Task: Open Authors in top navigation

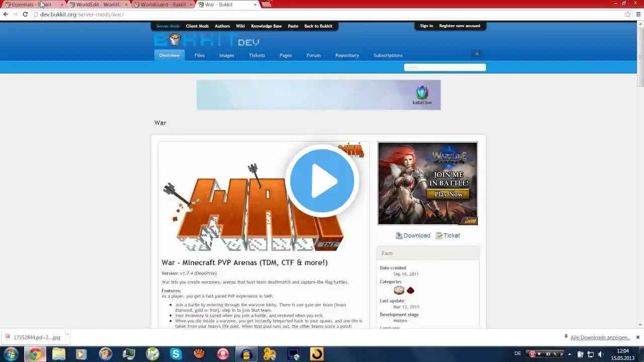Action: [222, 26]
